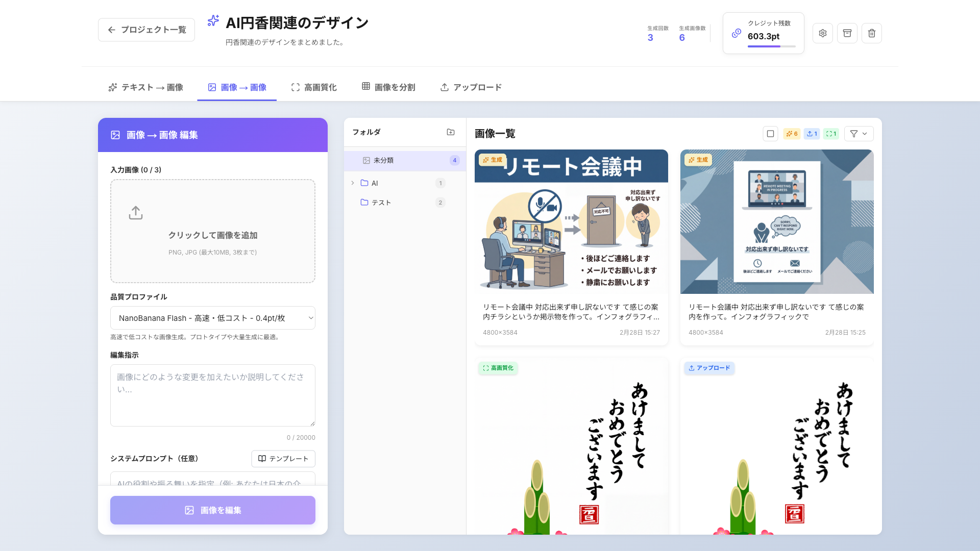Image resolution: width=980 pixels, height=551 pixels.
Task: Open the テスト folder
Action: [405, 203]
